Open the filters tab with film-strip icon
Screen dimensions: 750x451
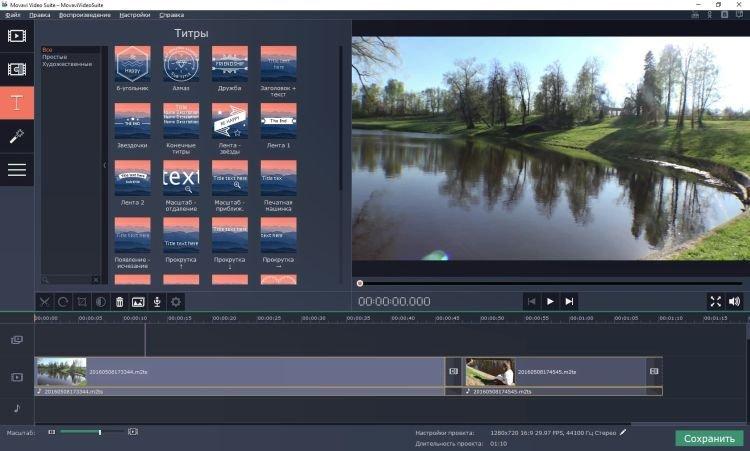point(17,69)
